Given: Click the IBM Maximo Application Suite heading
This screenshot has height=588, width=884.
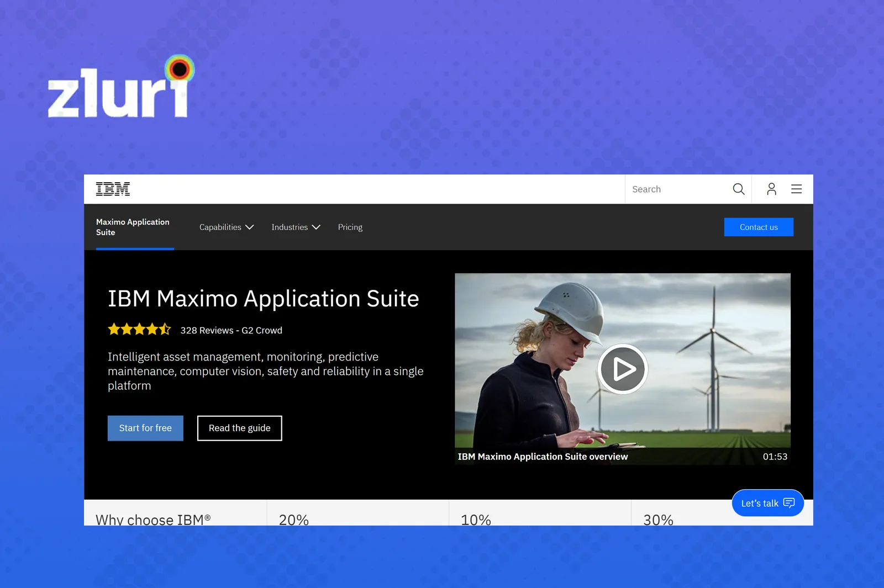Looking at the screenshot, I should click(x=263, y=299).
